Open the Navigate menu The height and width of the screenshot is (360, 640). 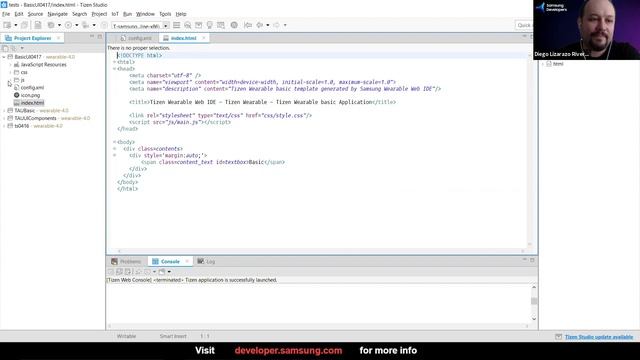tap(58, 14)
